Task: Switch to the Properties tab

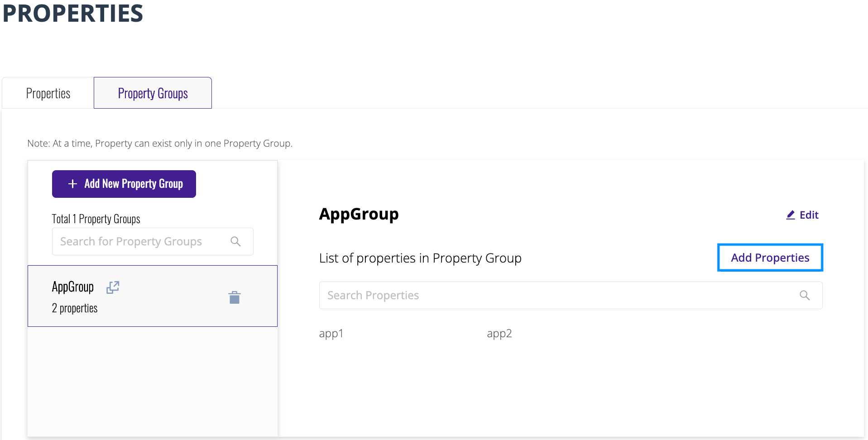Action: coord(48,93)
